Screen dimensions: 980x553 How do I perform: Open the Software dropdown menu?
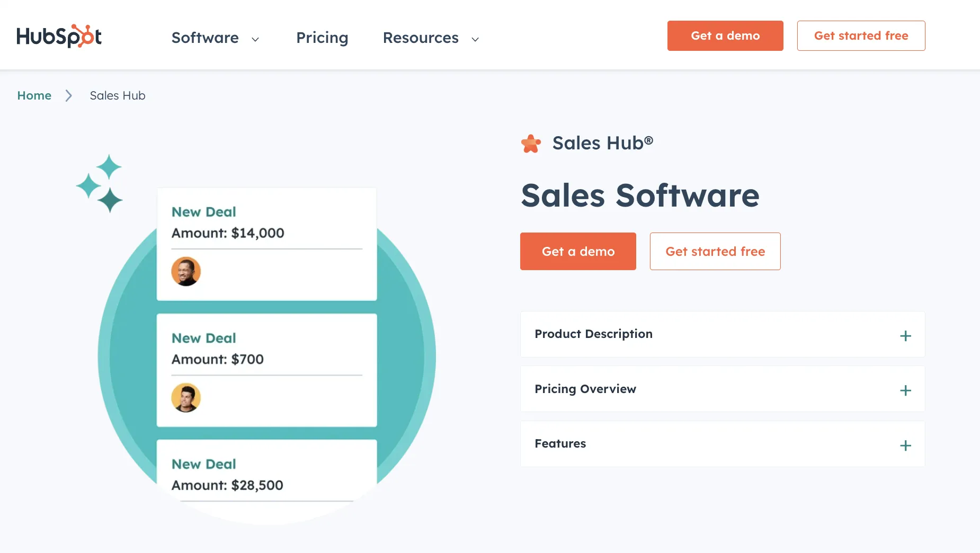[205, 38]
